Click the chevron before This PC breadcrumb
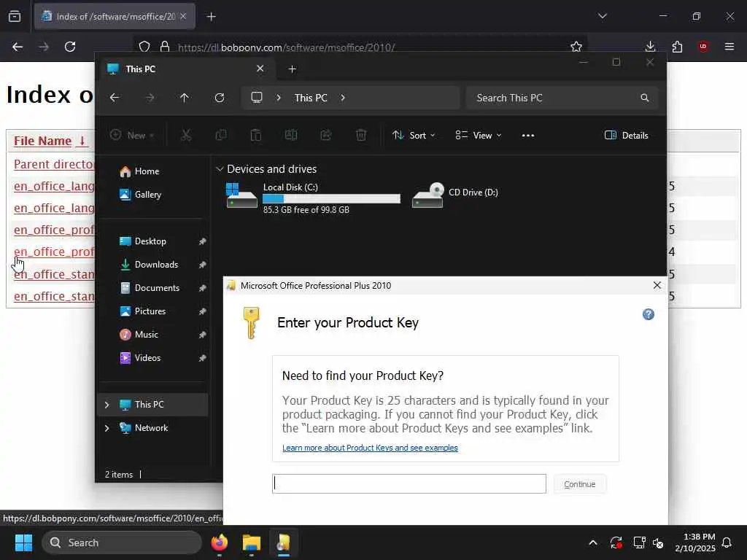The image size is (747, 560). tap(279, 98)
